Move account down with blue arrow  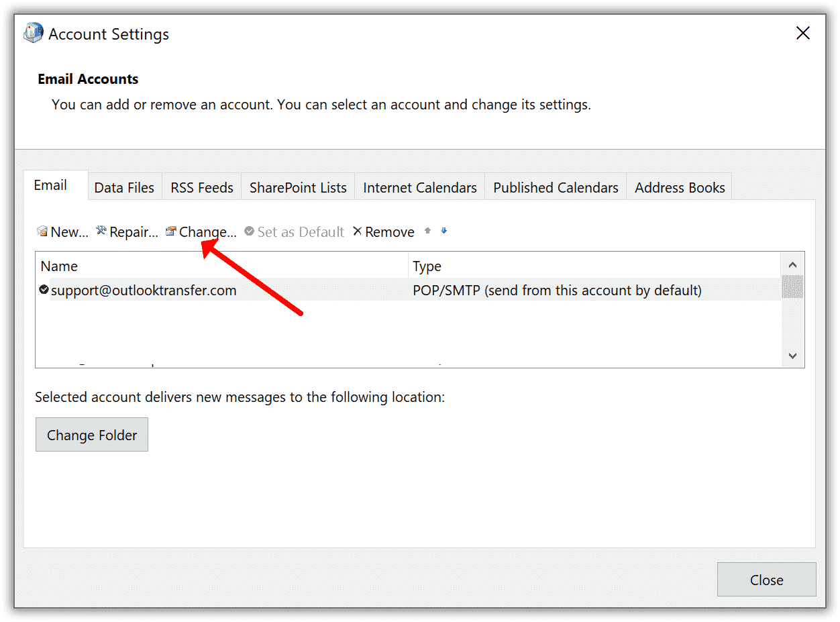(443, 231)
